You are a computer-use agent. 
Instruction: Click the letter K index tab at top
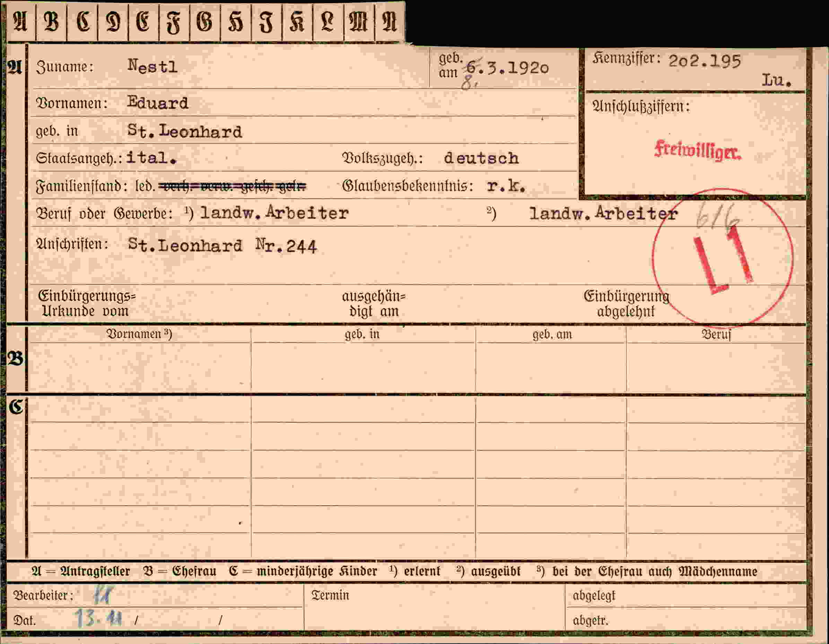(x=297, y=21)
